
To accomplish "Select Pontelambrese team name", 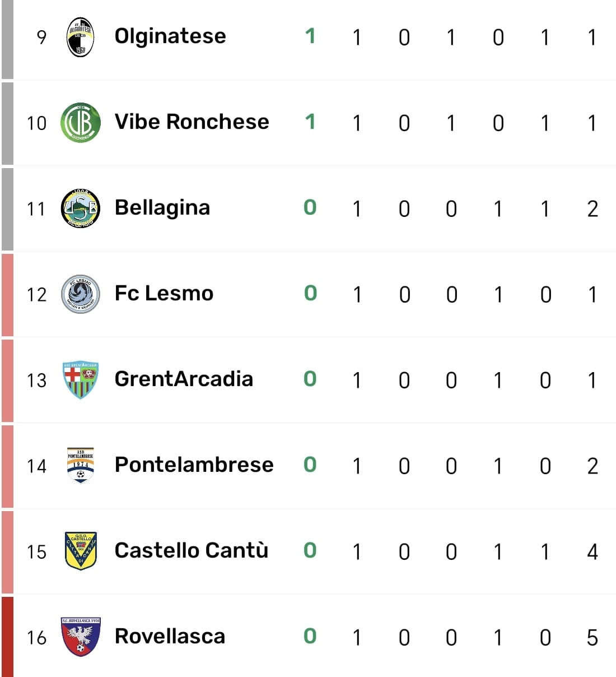I will [x=194, y=465].
